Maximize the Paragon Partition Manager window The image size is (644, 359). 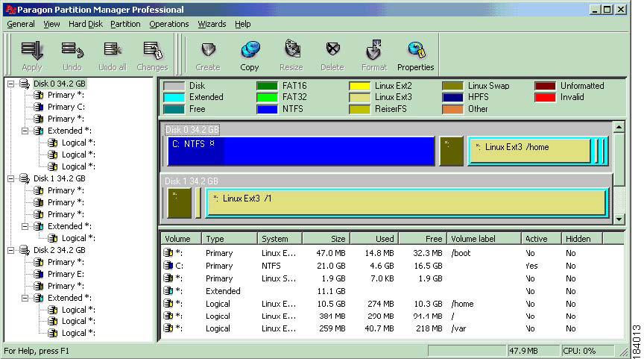coord(607,10)
